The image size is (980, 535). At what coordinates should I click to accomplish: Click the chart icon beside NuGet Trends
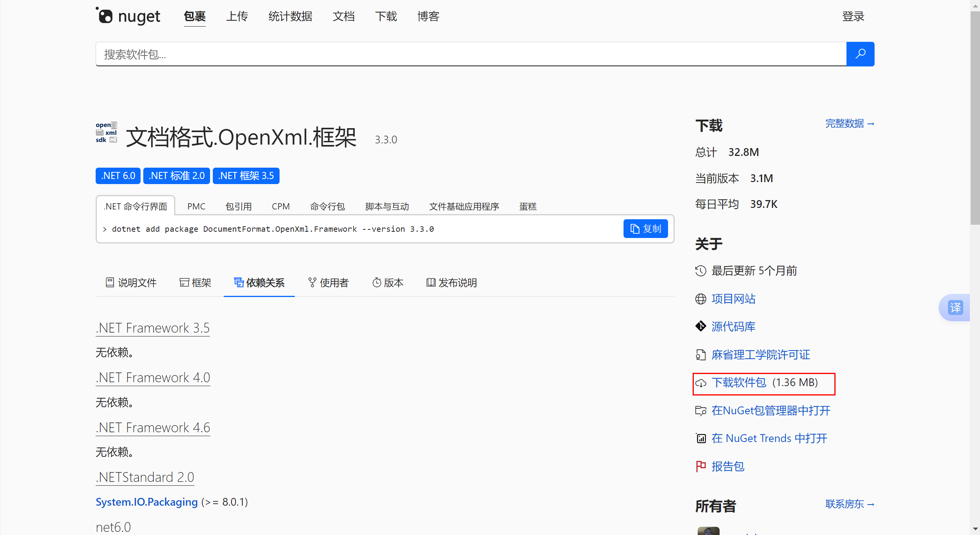[701, 438]
